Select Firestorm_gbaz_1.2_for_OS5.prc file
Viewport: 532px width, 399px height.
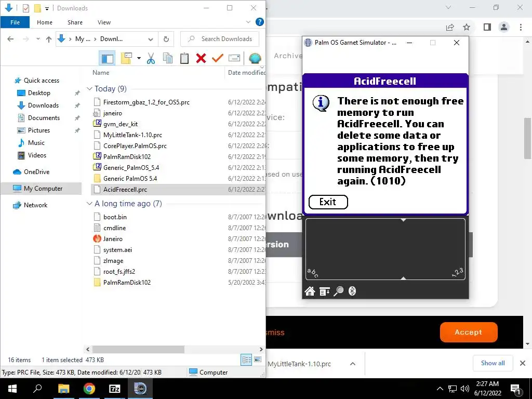tap(146, 102)
